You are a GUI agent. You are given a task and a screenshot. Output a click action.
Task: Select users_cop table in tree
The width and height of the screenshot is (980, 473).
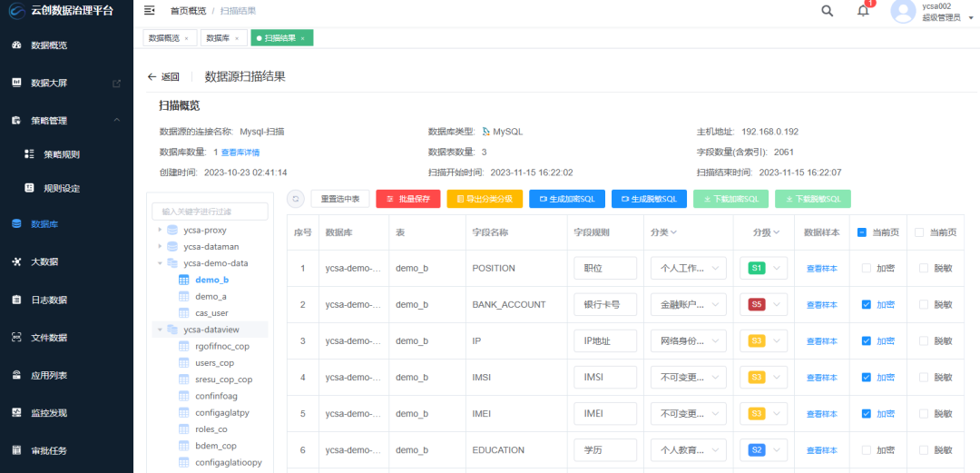[x=214, y=363]
